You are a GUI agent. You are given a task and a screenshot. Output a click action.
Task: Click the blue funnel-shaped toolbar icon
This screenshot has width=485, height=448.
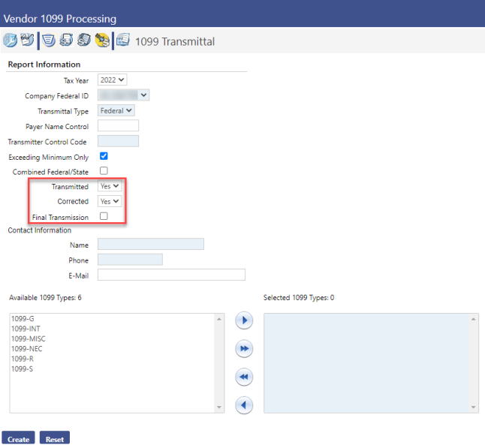coord(49,41)
